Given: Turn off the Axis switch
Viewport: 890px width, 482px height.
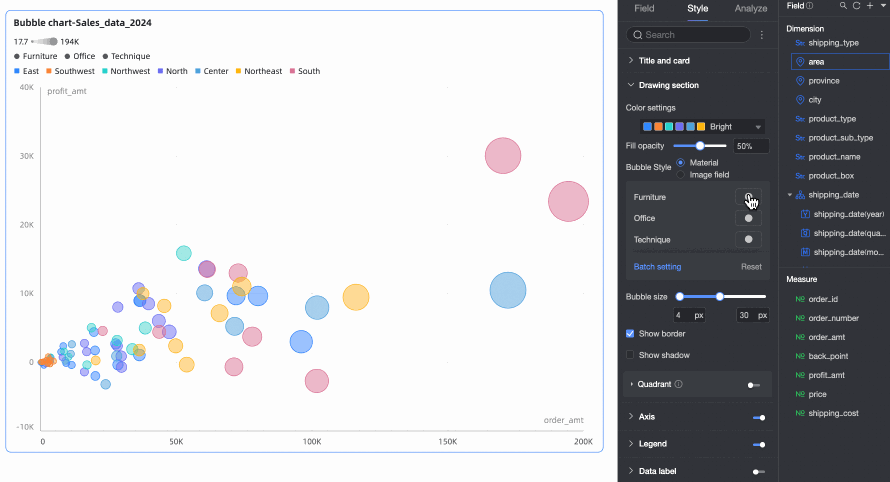Looking at the screenshot, I should click(x=759, y=418).
